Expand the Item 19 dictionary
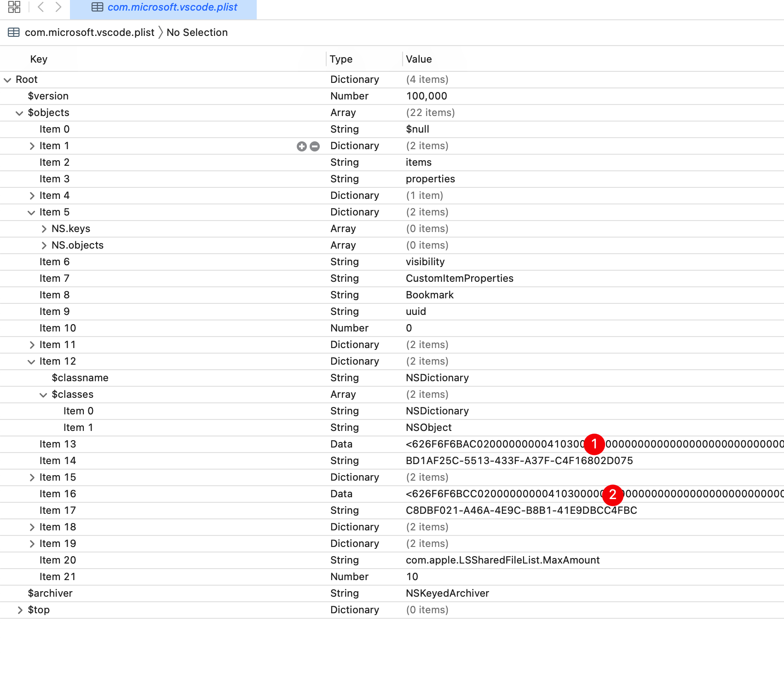 (x=32, y=544)
